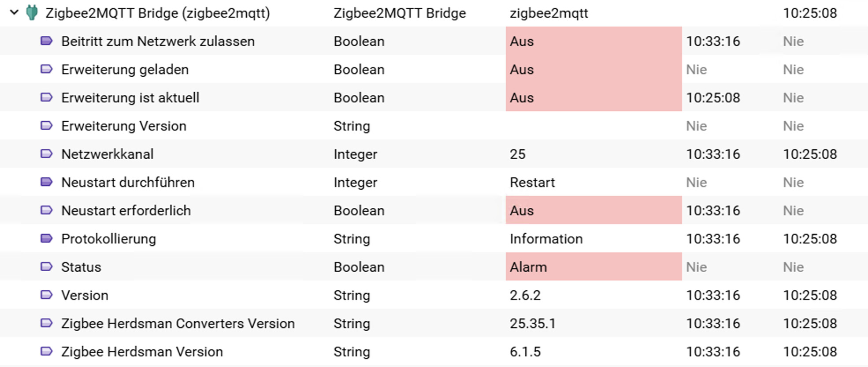Select the Erweiterung ist aktuell row

coord(130,97)
